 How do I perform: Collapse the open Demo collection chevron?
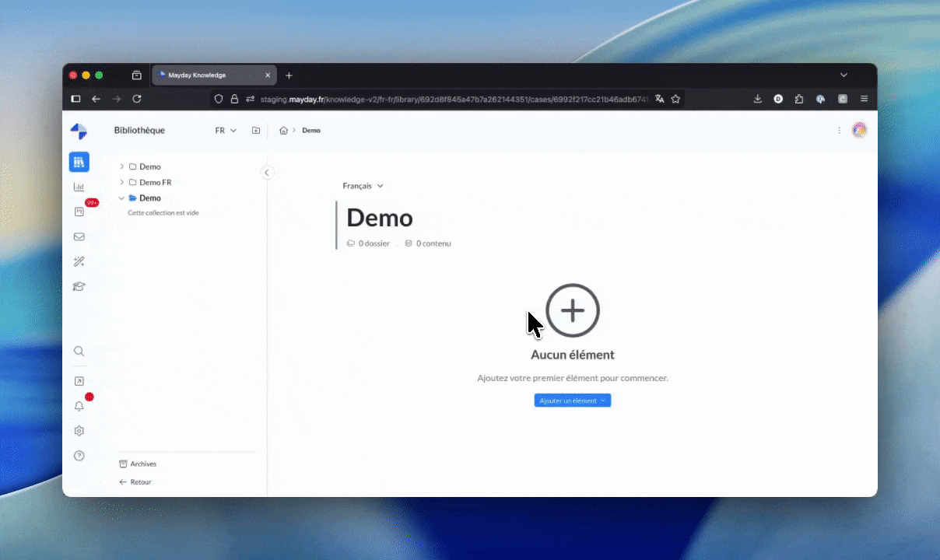122,198
